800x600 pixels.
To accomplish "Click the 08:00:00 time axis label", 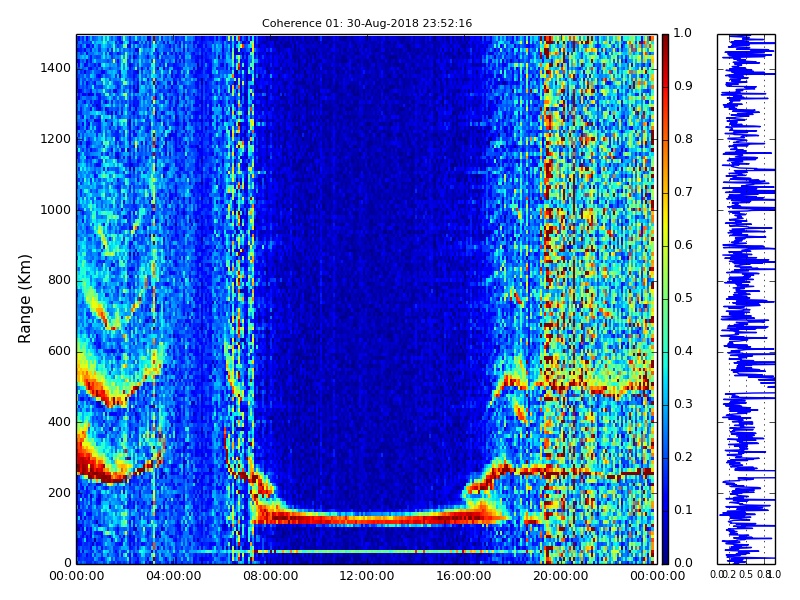I will 270,576.
